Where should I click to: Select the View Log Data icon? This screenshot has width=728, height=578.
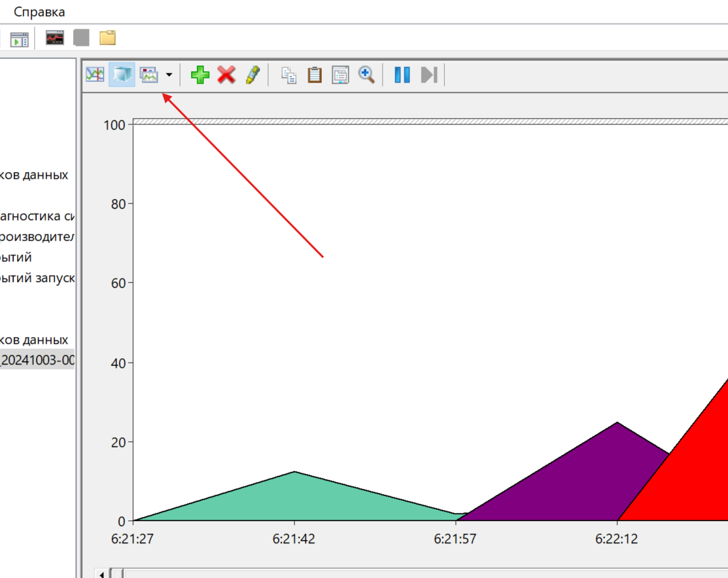[x=122, y=75]
